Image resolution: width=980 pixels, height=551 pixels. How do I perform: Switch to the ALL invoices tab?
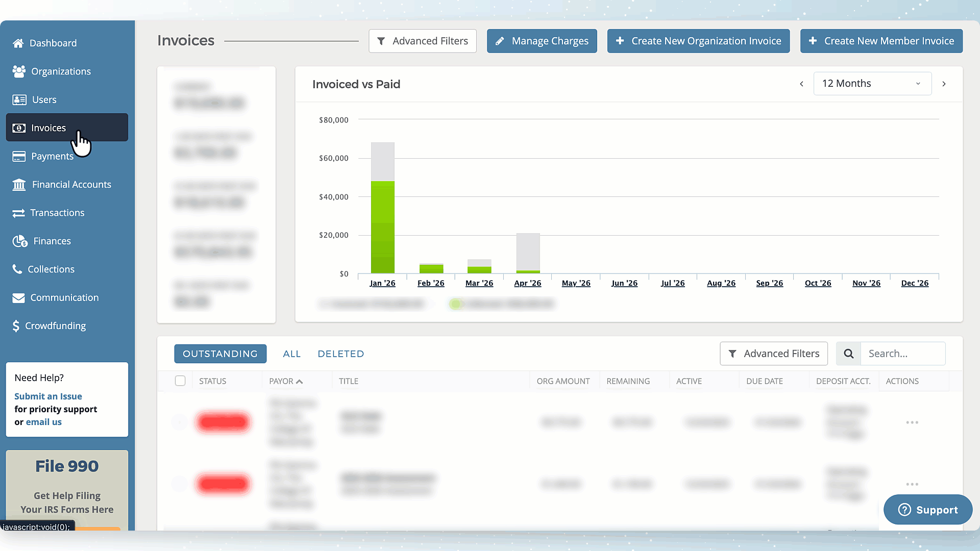tap(291, 354)
